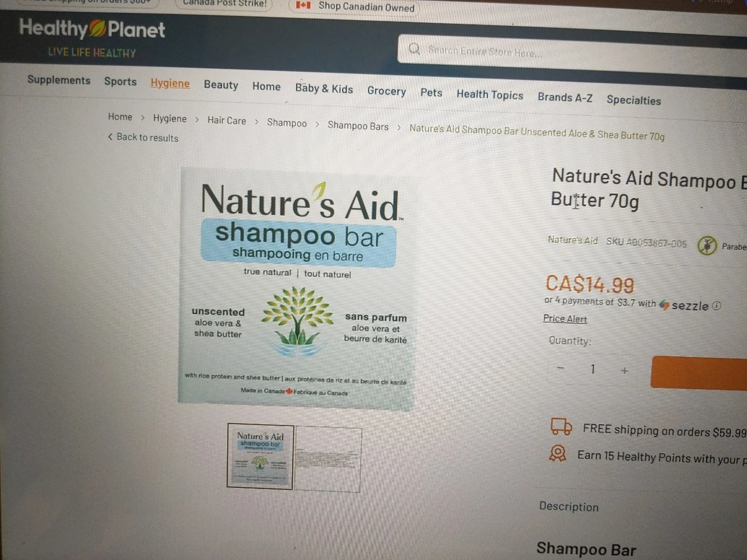This screenshot has height=560, width=747.
Task: Select the second product thumbnail
Action: (328, 459)
